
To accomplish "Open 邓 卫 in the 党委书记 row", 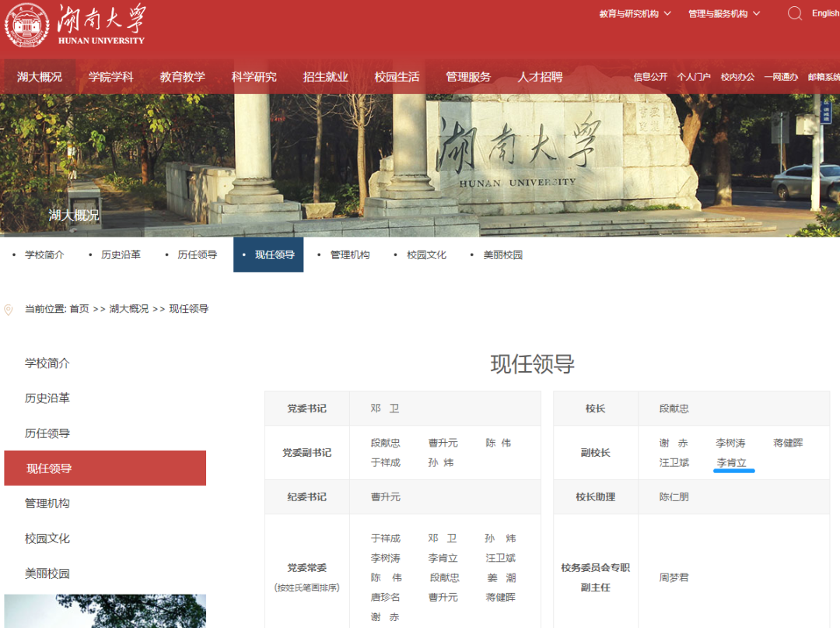I will pyautogui.click(x=385, y=409).
